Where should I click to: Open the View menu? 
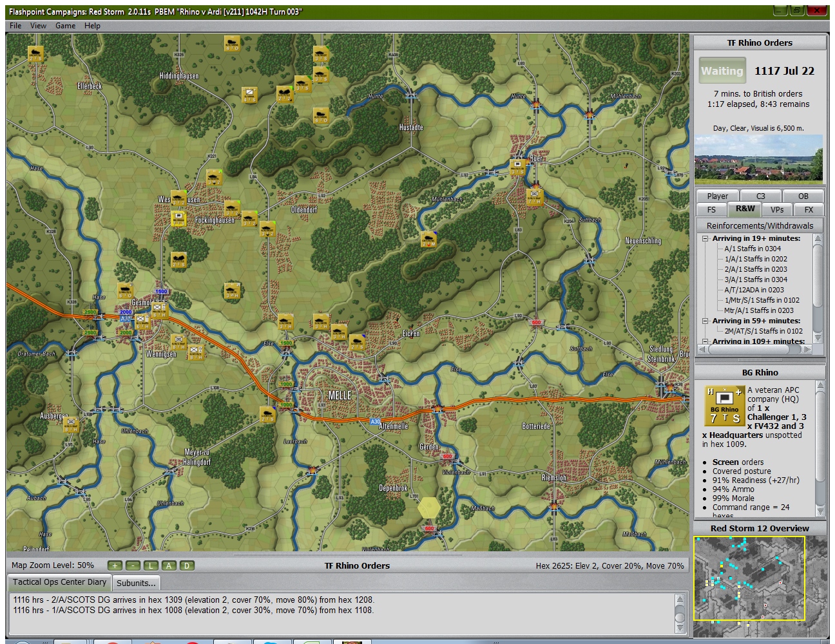click(38, 26)
